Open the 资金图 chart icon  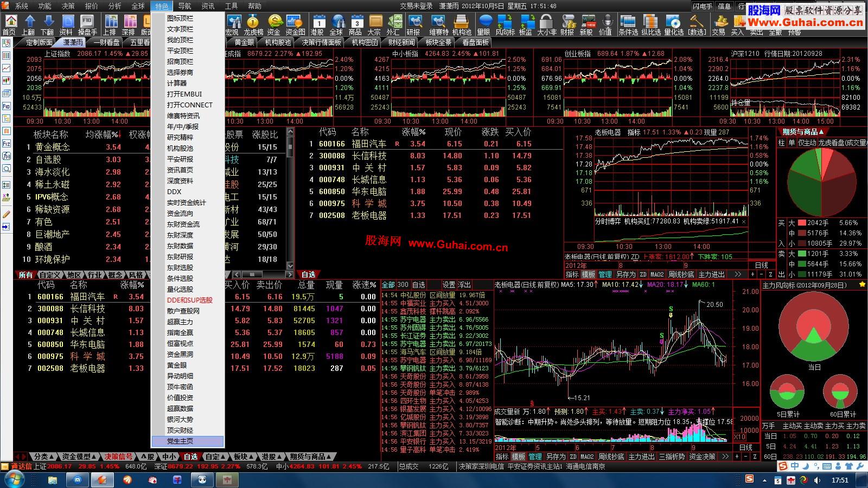point(295,25)
